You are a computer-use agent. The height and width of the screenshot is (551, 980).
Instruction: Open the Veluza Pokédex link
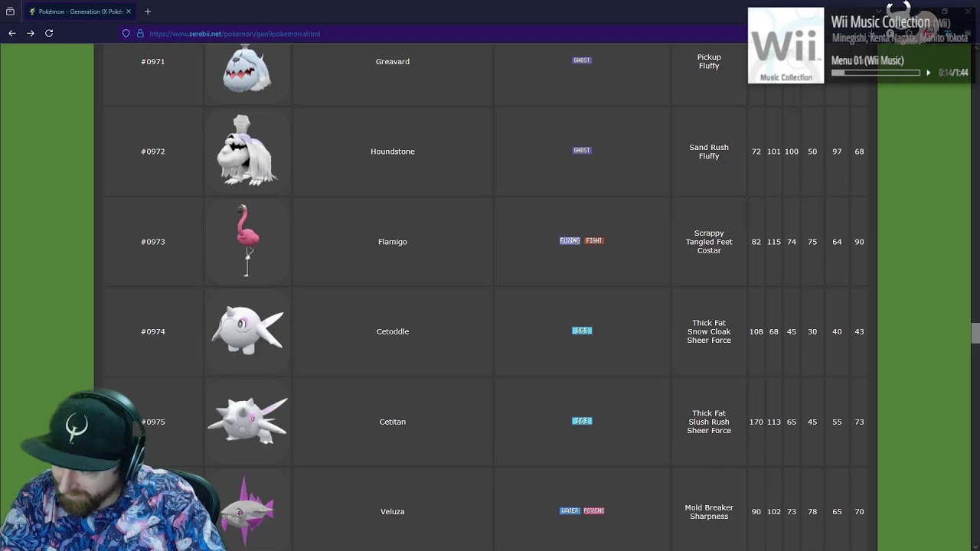393,512
